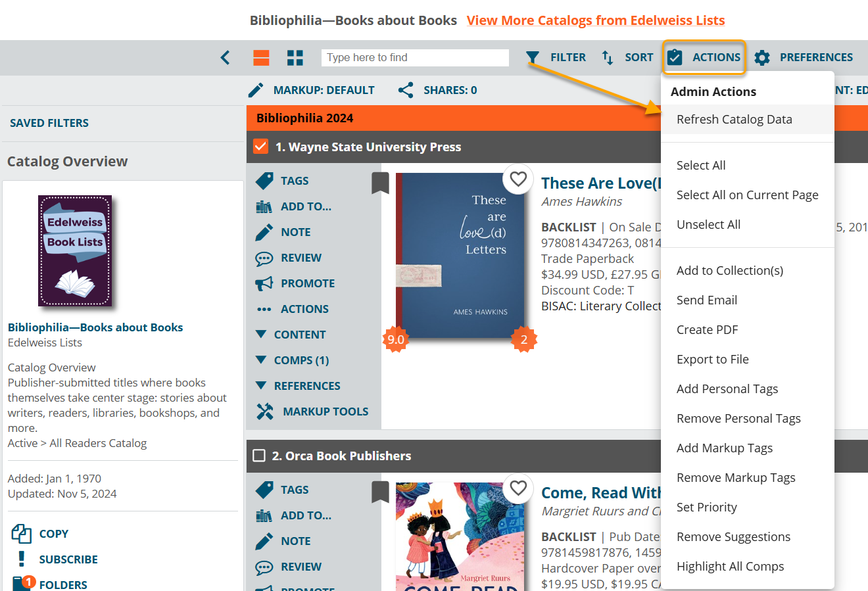
Task: Check the Orca Book Publishers checkbox
Action: pyautogui.click(x=259, y=456)
